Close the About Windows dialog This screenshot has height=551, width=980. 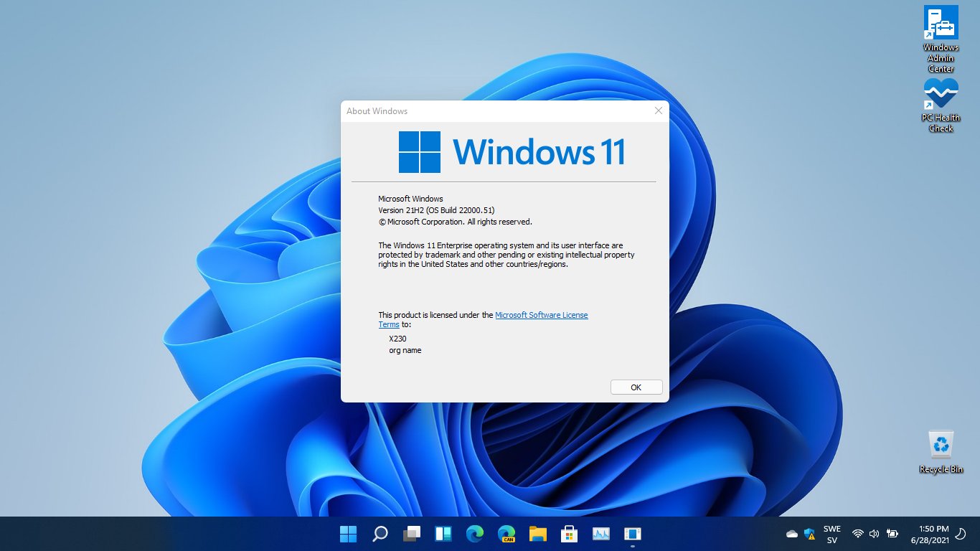659,111
